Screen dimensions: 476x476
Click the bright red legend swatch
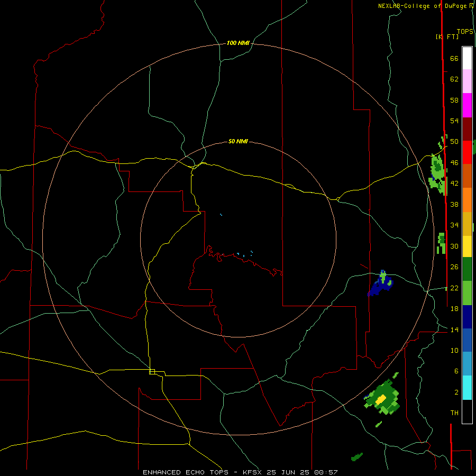[x=467, y=152]
